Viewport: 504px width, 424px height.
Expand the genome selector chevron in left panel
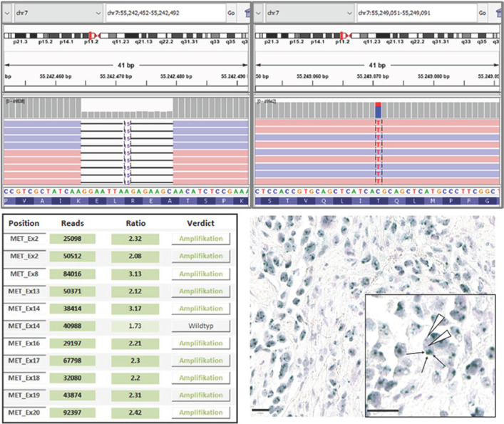click(7, 13)
